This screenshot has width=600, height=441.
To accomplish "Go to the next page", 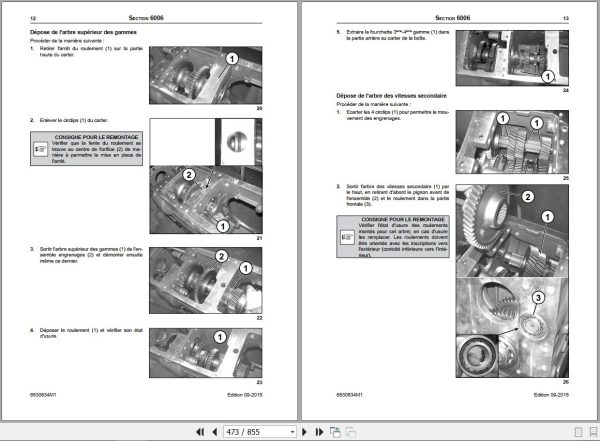I will 304,432.
